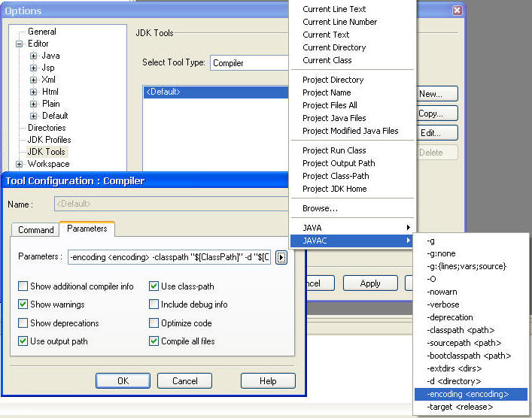Select -bootclasspath <path> javac option
Viewport: 532px width, 418px height.
point(471,356)
